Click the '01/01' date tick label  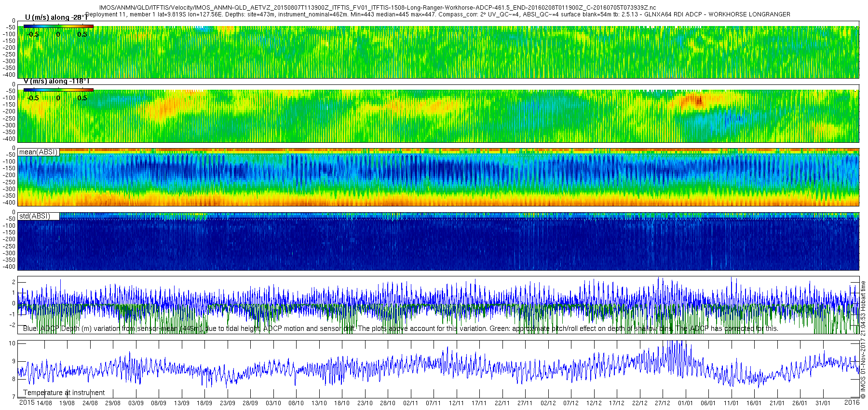(686, 403)
